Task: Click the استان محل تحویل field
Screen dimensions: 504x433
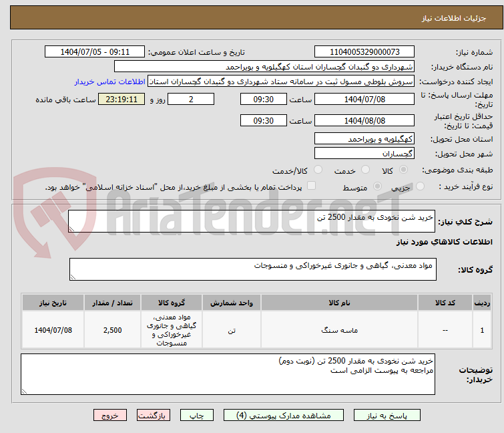Action: [364, 138]
